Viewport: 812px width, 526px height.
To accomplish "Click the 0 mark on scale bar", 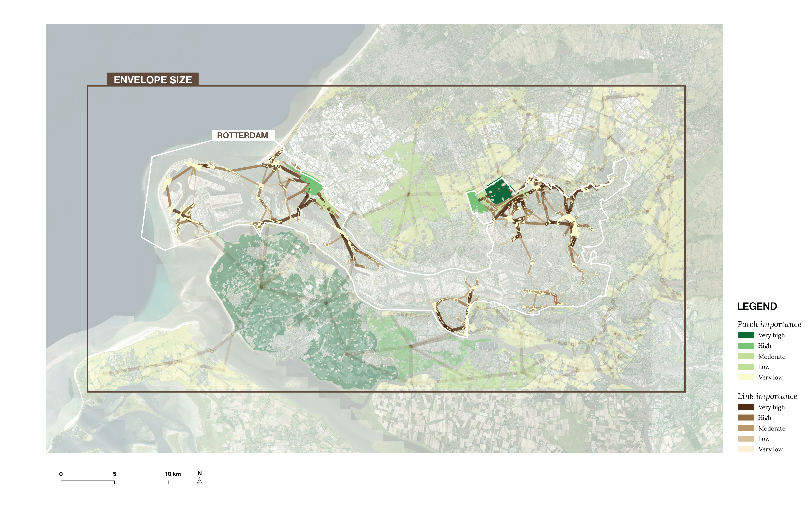I will click(x=61, y=474).
